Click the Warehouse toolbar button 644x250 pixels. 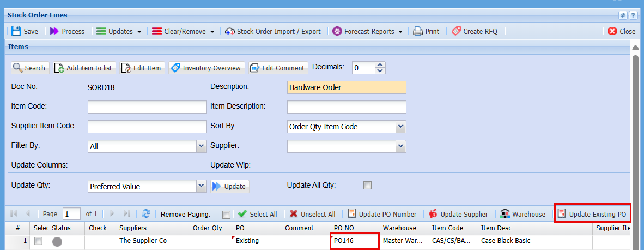(523, 214)
